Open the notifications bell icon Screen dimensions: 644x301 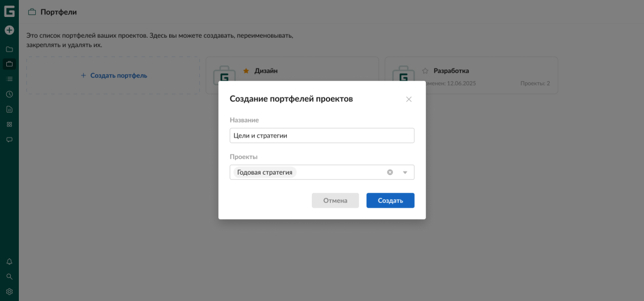pos(9,261)
